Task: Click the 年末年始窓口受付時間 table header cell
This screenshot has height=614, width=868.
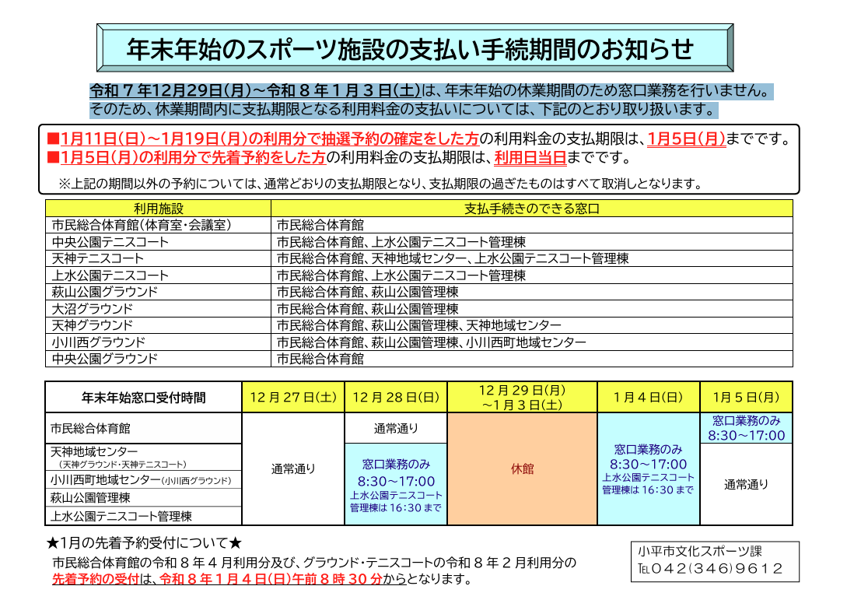Action: tap(144, 397)
